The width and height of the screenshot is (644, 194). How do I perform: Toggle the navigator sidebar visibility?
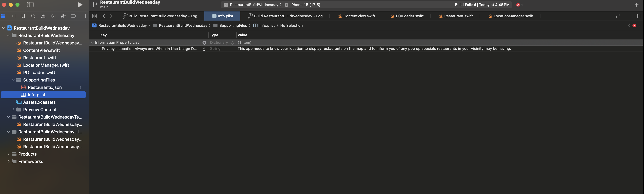(x=30, y=5)
